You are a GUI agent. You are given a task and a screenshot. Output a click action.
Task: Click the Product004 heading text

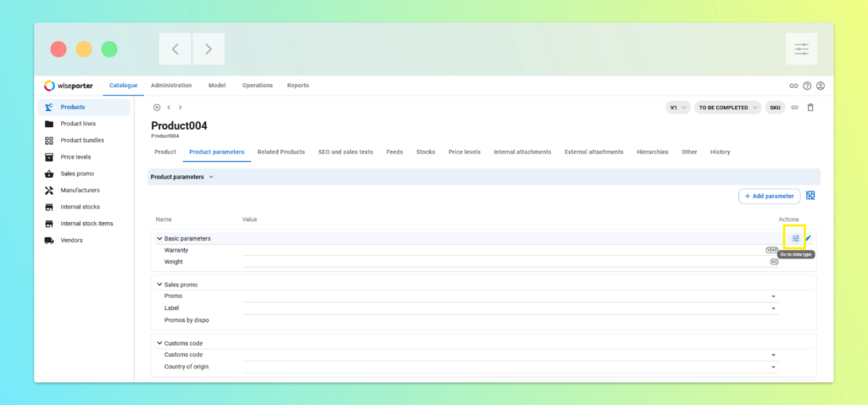pos(180,125)
